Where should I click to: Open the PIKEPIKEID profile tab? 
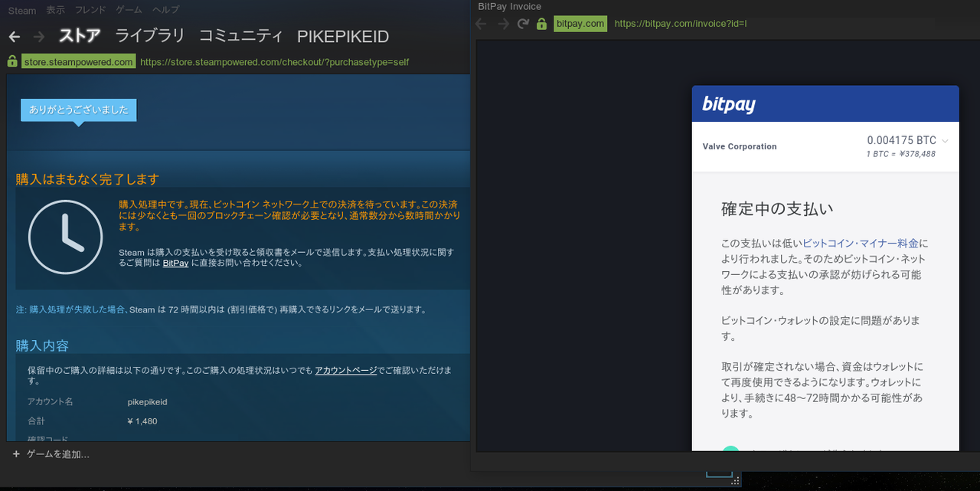click(343, 36)
